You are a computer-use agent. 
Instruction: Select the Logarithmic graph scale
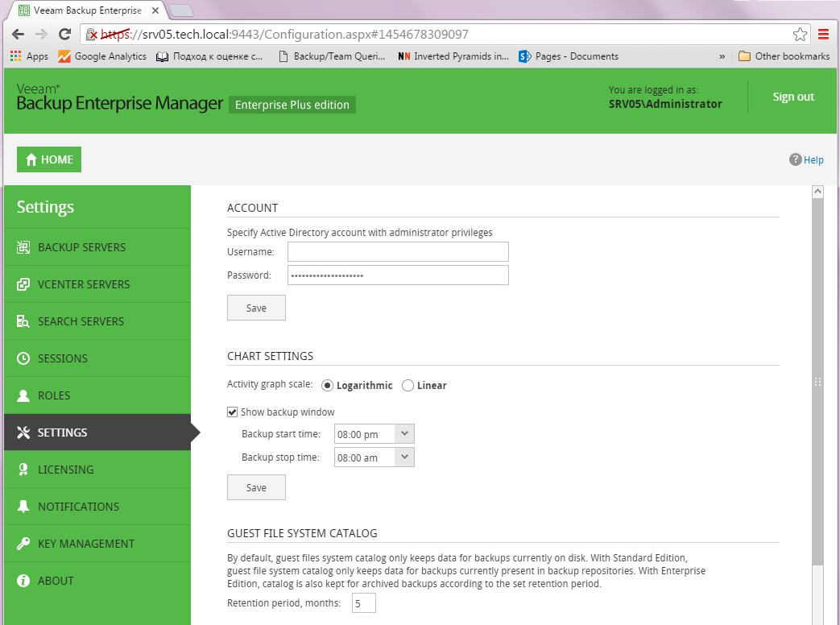pyautogui.click(x=327, y=385)
